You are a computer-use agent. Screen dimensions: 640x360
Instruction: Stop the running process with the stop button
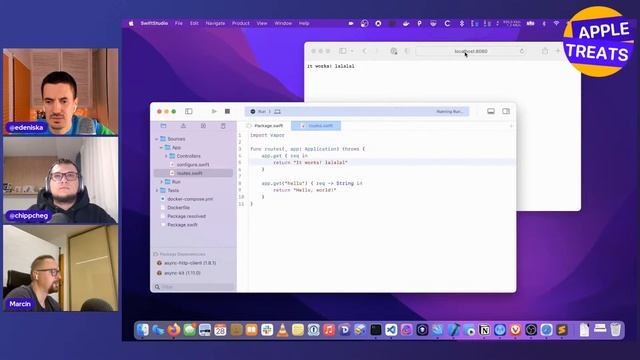(x=227, y=111)
